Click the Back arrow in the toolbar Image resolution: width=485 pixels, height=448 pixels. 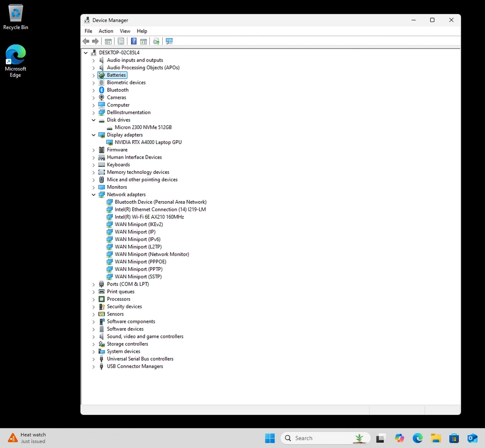(86, 41)
